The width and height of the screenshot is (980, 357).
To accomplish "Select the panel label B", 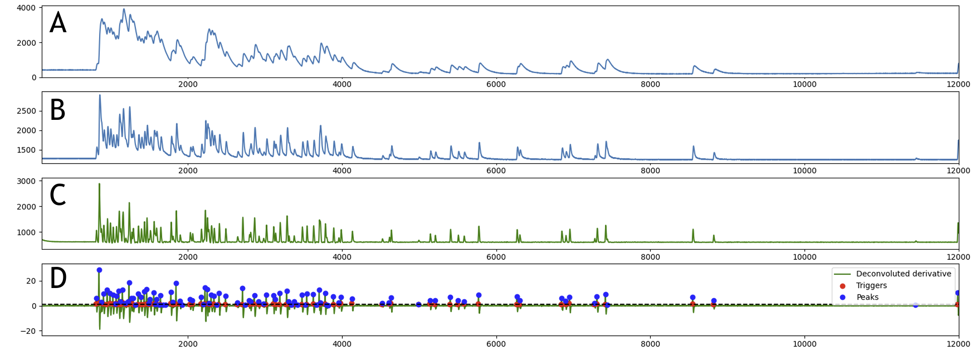I will (58, 110).
